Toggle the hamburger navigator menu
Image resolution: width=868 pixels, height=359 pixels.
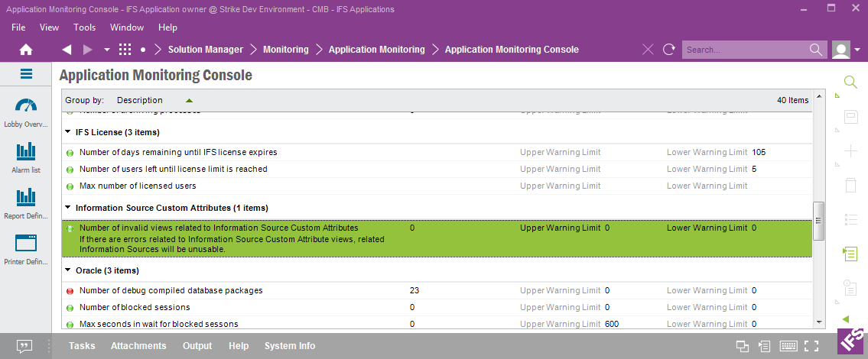[26, 73]
